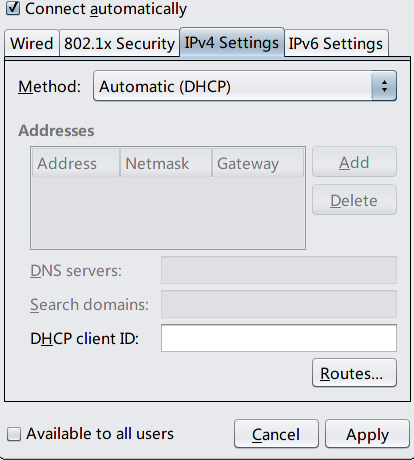Click the Netmask column header

point(166,163)
